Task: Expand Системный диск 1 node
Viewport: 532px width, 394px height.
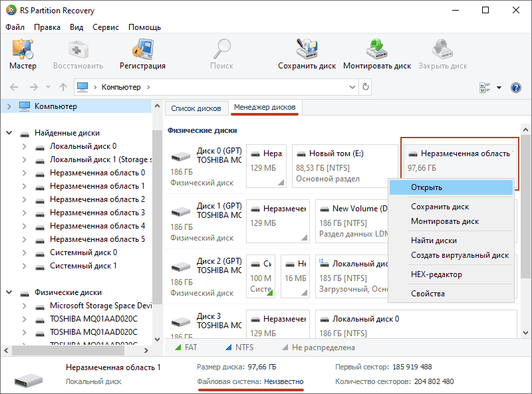Action: click(x=24, y=266)
